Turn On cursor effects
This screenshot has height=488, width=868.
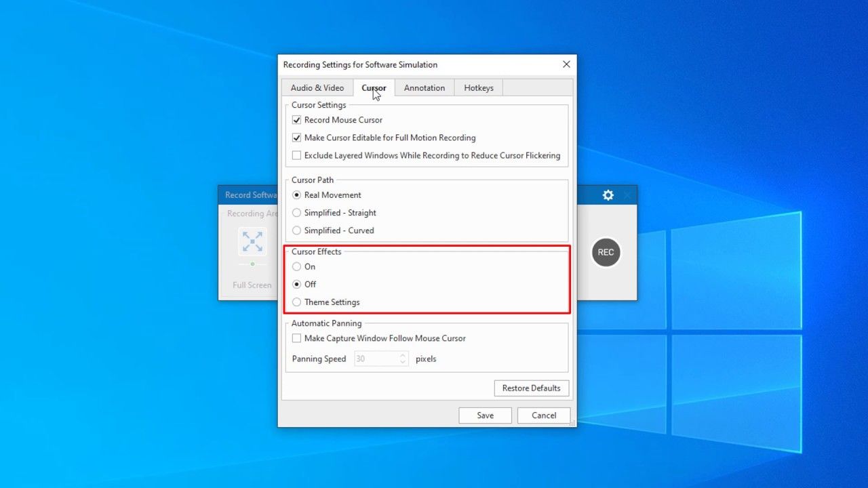[x=296, y=266]
